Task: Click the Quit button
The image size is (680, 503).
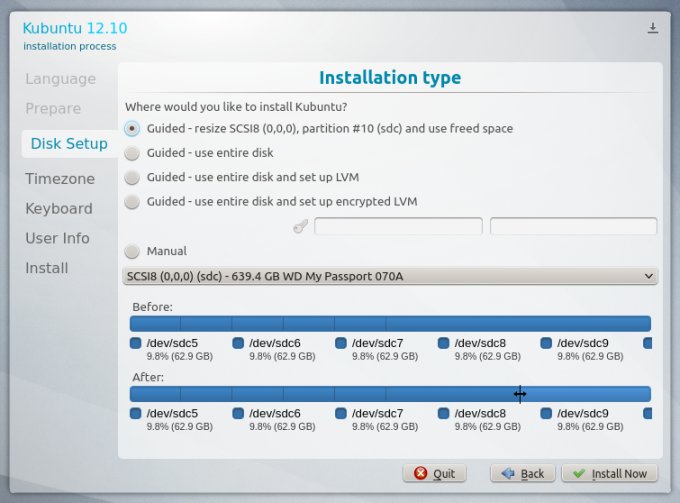Action: click(x=435, y=474)
